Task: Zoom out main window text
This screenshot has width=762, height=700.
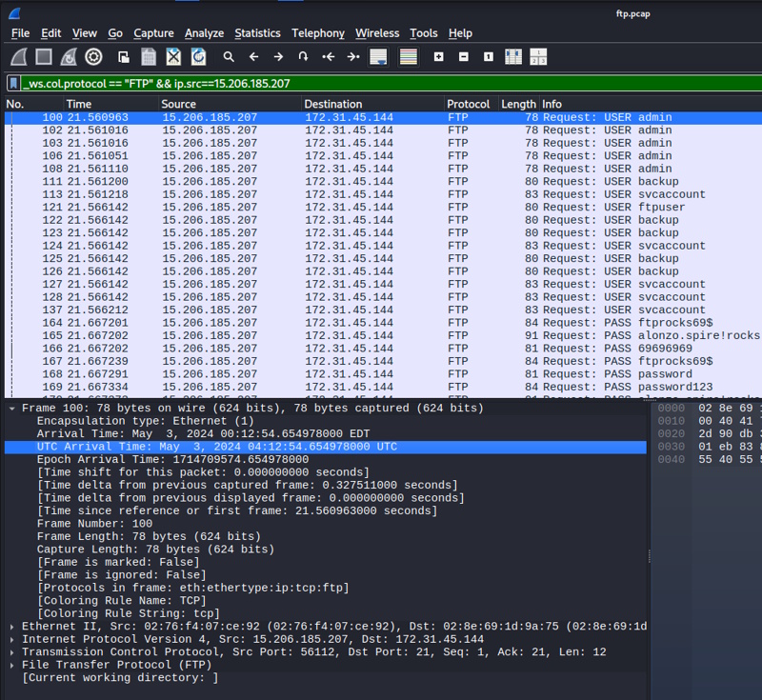Action: click(464, 57)
